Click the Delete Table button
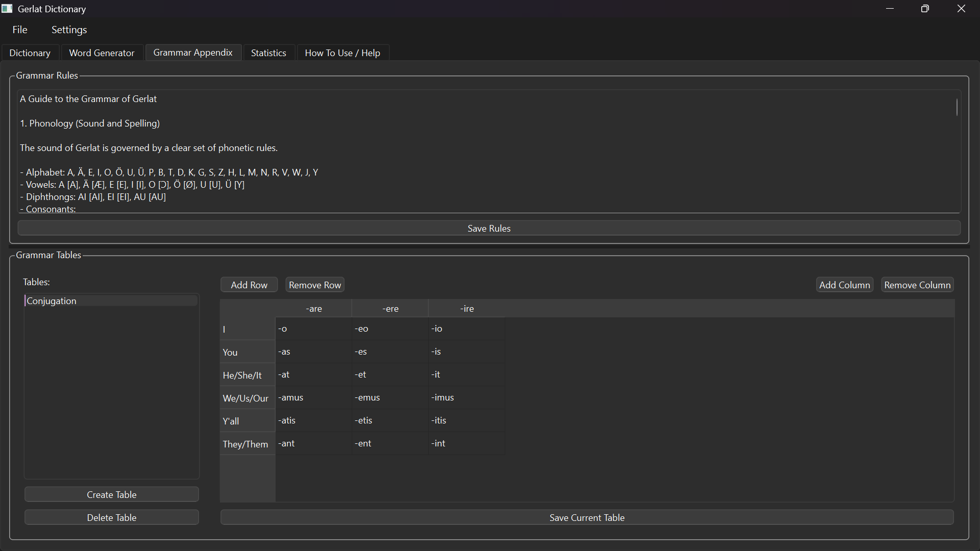 [111, 517]
